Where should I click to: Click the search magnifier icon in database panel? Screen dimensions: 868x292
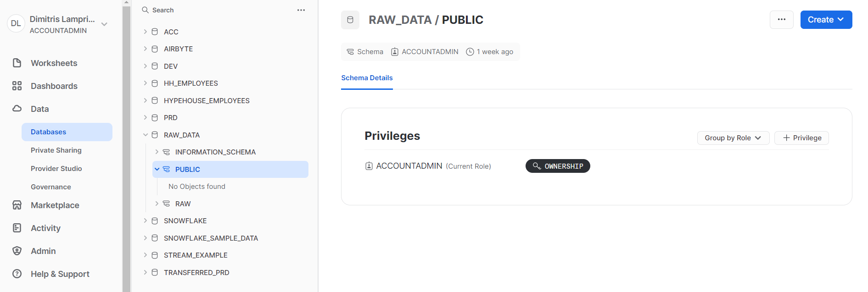click(x=145, y=10)
